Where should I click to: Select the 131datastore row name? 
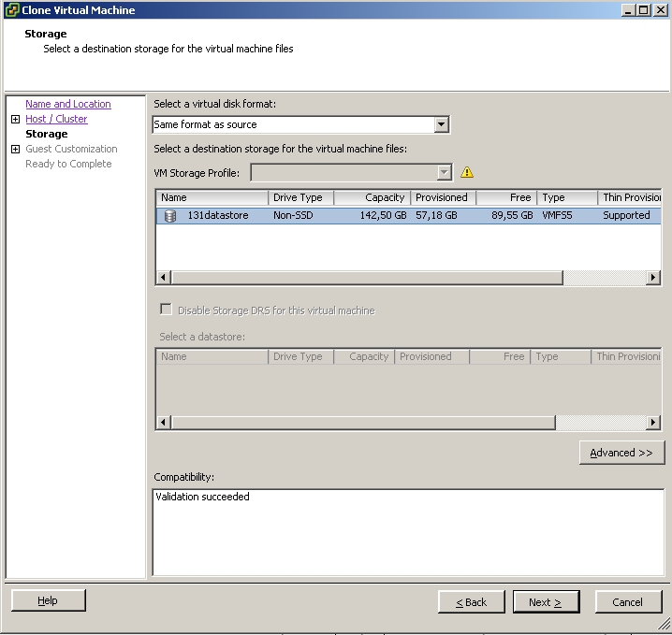click(218, 215)
